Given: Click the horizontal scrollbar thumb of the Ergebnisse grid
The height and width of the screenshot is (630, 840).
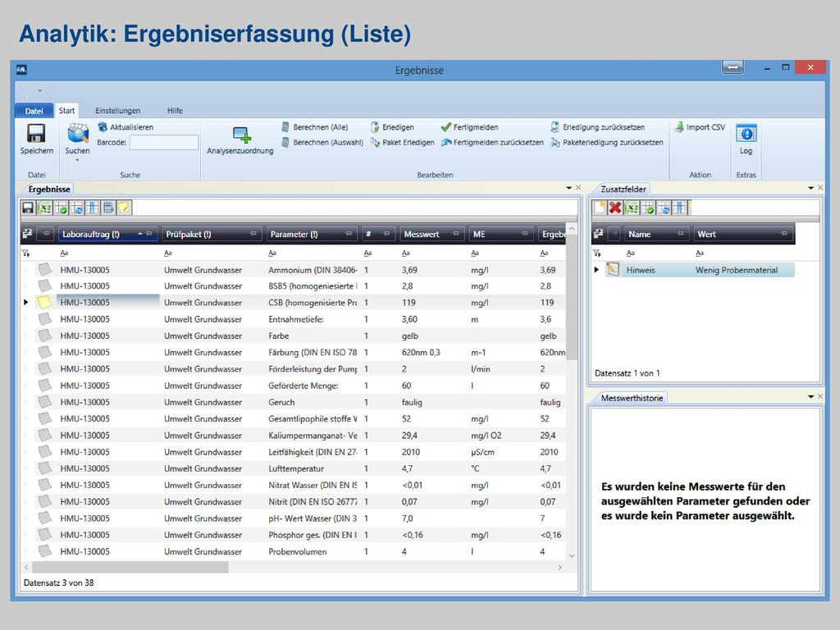Looking at the screenshot, I should pyautogui.click(x=130, y=567).
